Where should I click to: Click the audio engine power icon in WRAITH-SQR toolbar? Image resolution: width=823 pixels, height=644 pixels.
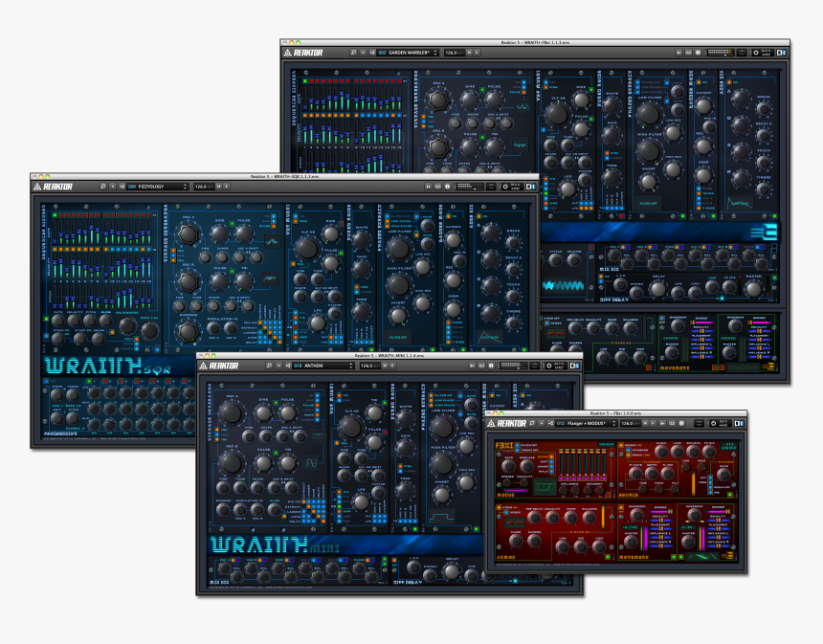tap(505, 187)
